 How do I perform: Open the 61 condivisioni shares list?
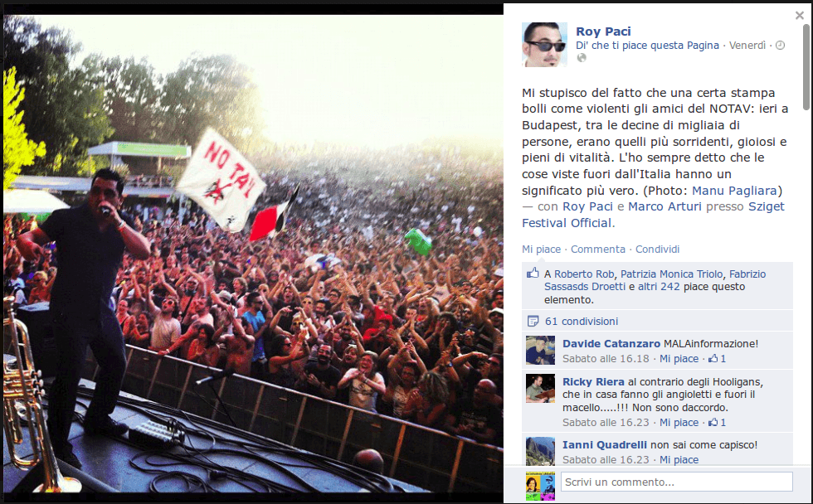[582, 321]
